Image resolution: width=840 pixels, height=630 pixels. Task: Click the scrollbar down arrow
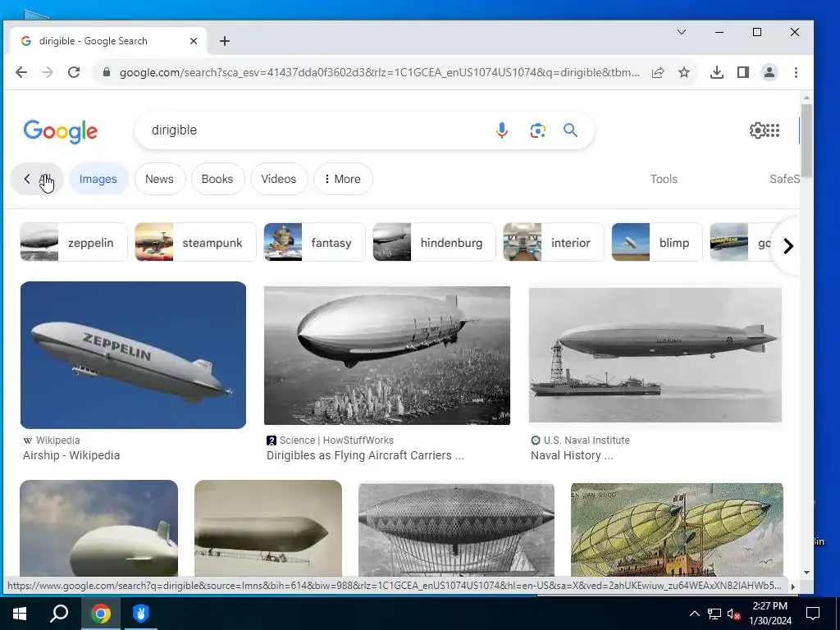[x=807, y=572]
